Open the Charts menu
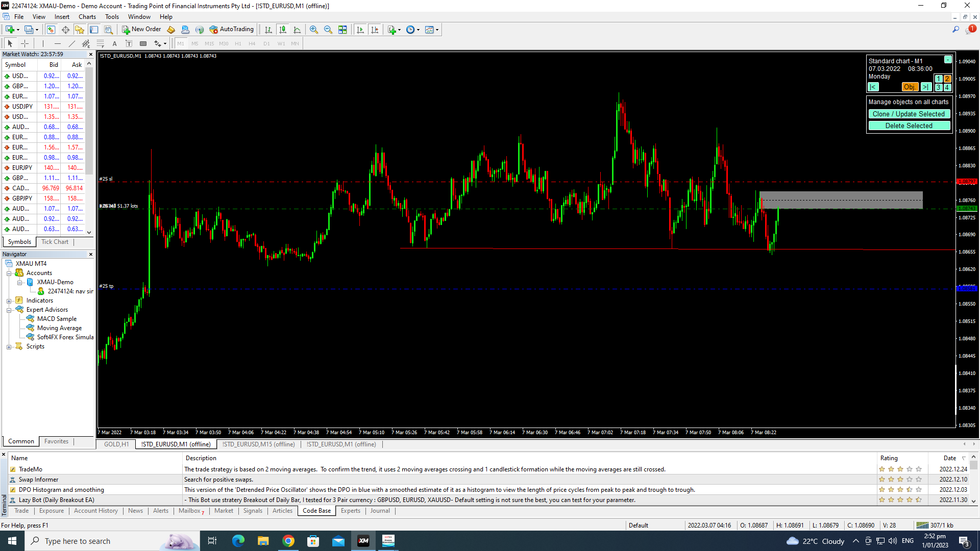980x551 pixels. [x=87, y=17]
